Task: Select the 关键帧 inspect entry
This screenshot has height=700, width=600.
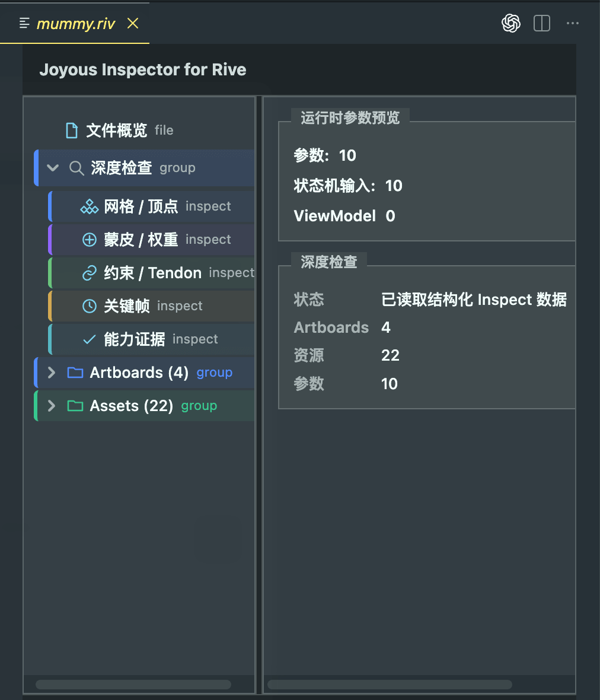Action: coord(151,306)
